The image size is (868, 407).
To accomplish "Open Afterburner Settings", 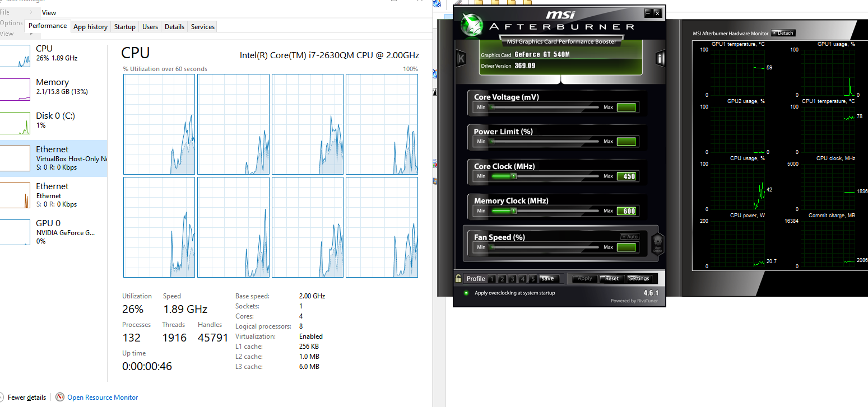I will pyautogui.click(x=639, y=278).
